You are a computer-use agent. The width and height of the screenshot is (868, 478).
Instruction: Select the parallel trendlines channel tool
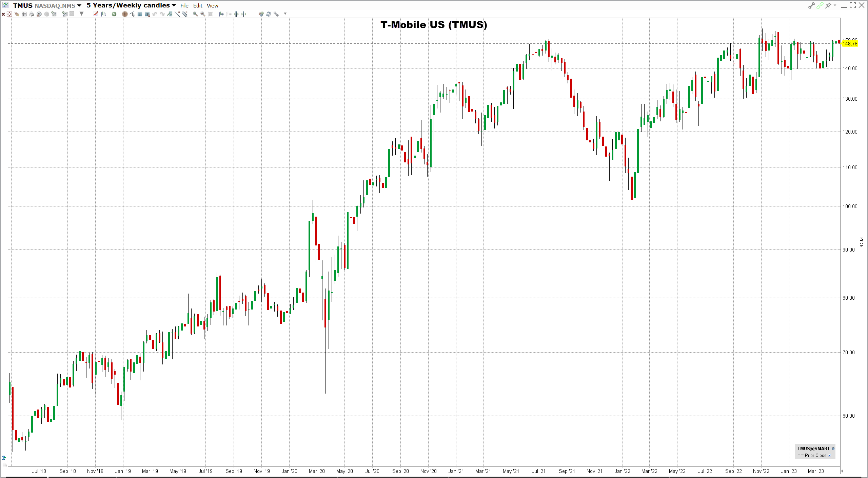click(x=185, y=14)
